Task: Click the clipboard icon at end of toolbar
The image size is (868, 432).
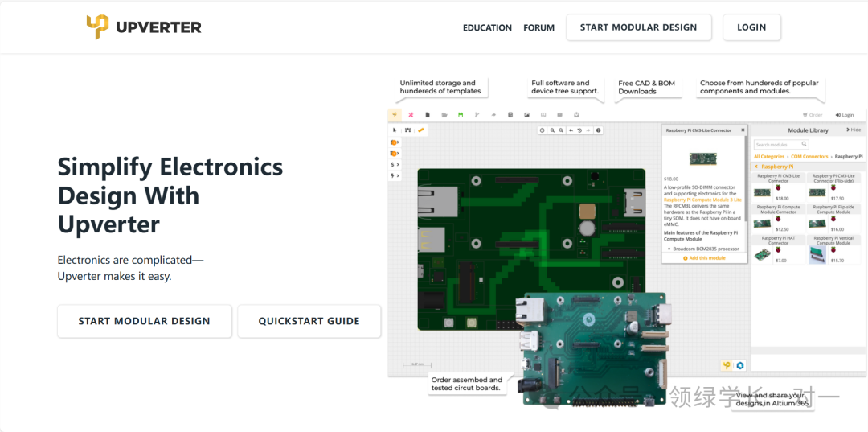Action: tap(576, 115)
